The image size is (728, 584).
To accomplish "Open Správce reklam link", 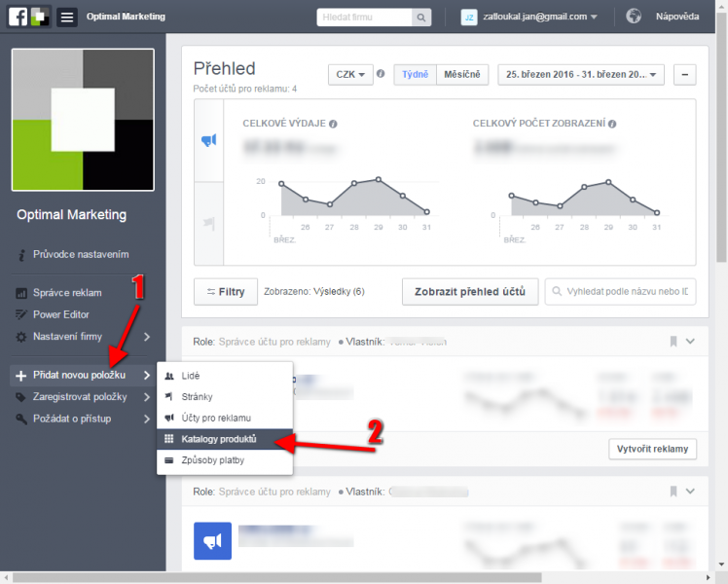I will [x=67, y=293].
